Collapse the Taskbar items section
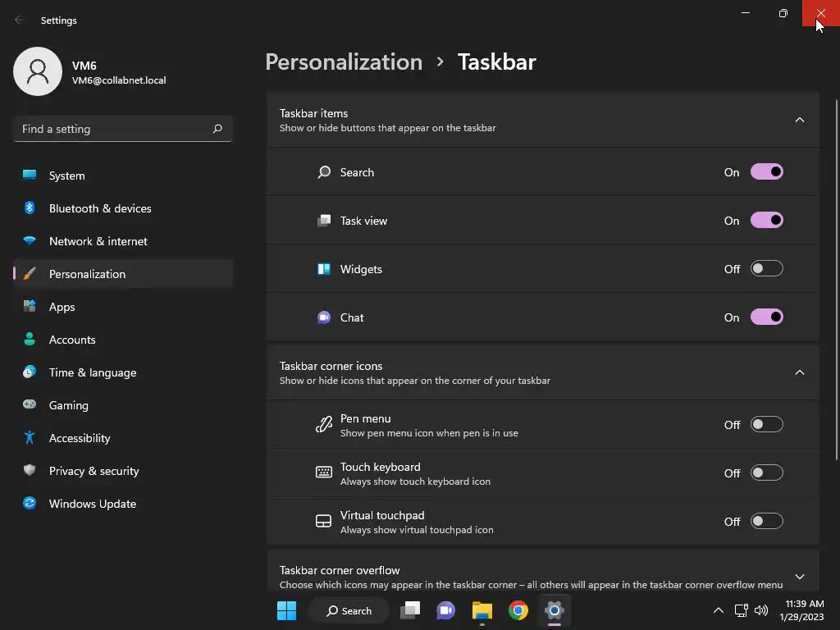840x630 pixels. 799,120
